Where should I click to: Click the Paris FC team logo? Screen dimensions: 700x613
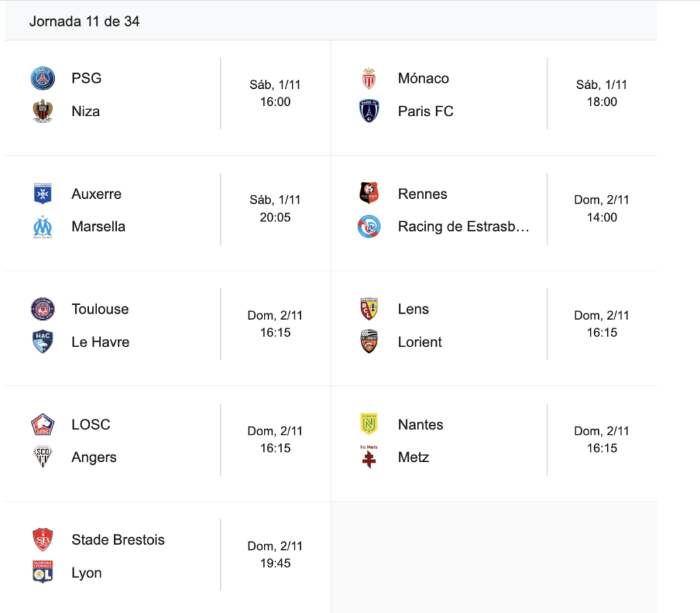[x=369, y=111]
